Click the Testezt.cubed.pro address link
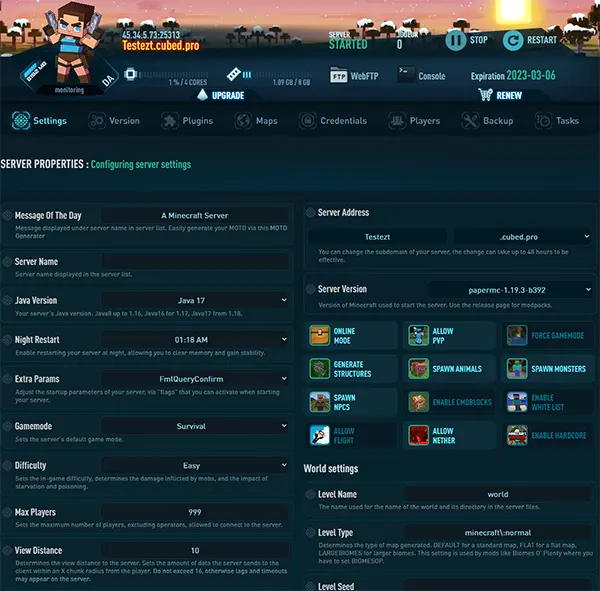 coord(161,47)
